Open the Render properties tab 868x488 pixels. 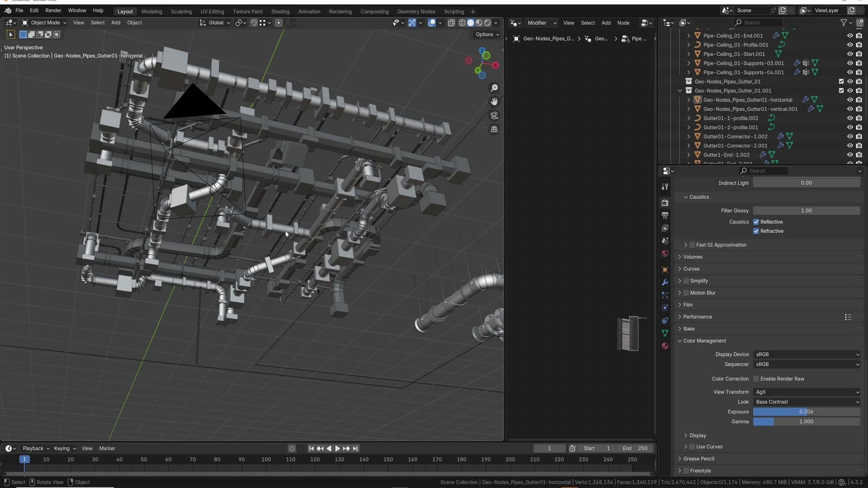pyautogui.click(x=665, y=203)
